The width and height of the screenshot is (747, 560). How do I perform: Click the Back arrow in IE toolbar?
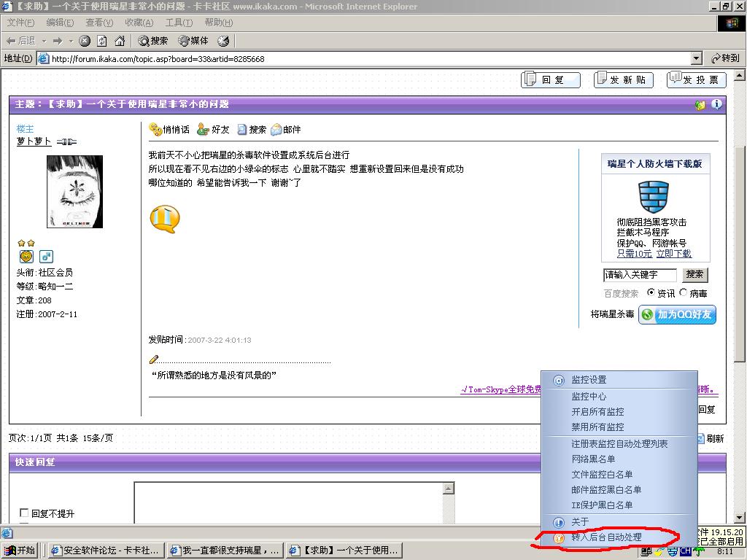coord(20,41)
